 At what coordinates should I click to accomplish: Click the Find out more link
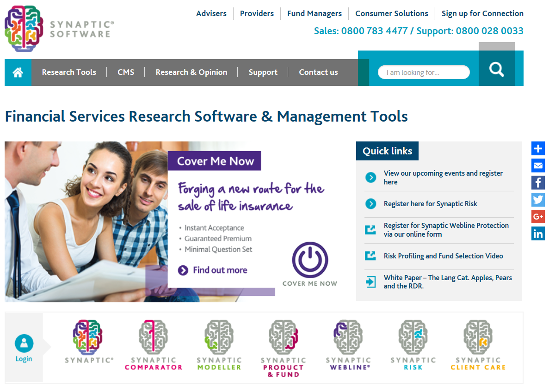tap(220, 270)
